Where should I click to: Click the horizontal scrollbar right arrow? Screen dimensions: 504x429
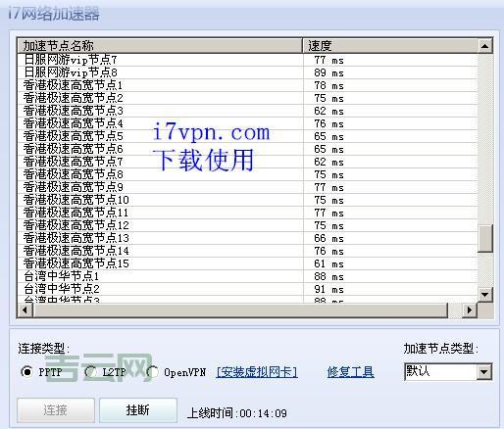click(470, 310)
